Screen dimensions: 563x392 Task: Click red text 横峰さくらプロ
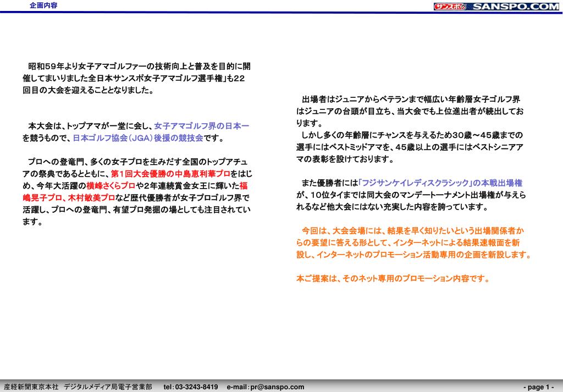tap(111, 186)
